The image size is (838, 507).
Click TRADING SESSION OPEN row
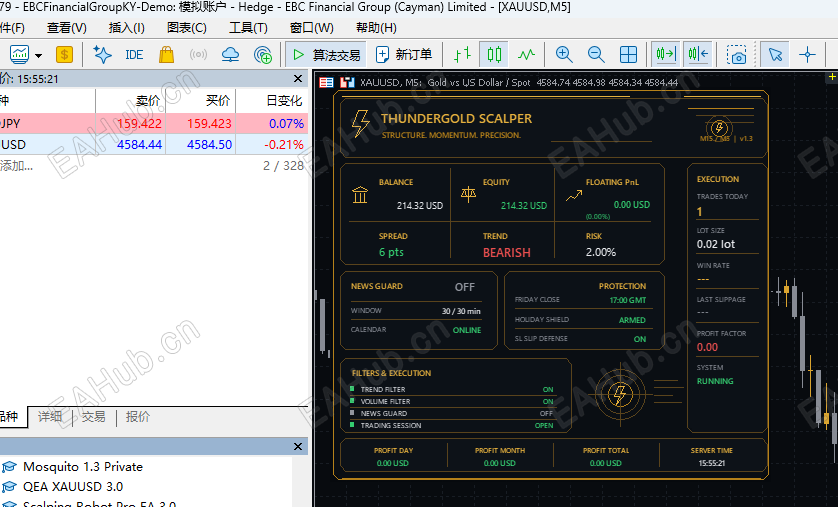coord(452,425)
